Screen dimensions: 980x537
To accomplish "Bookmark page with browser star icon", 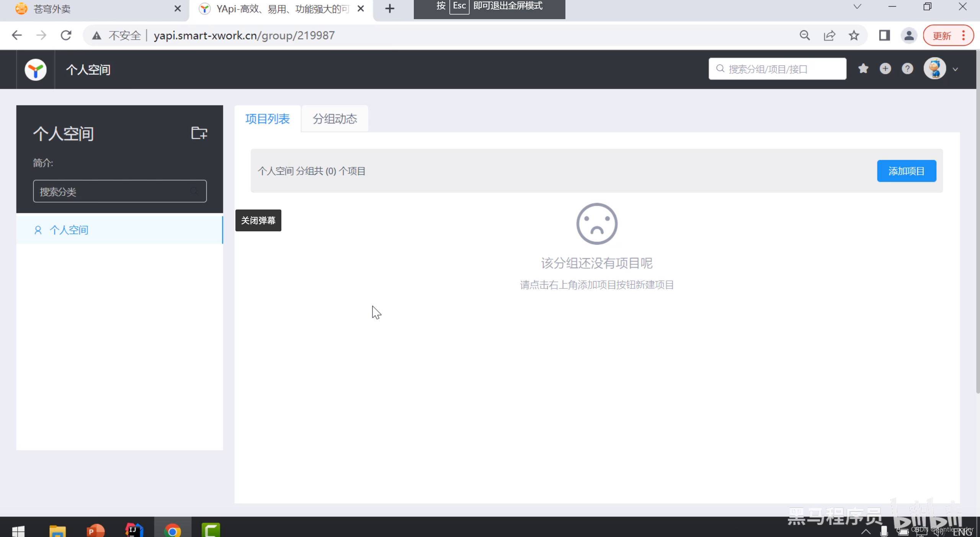I will coord(854,36).
